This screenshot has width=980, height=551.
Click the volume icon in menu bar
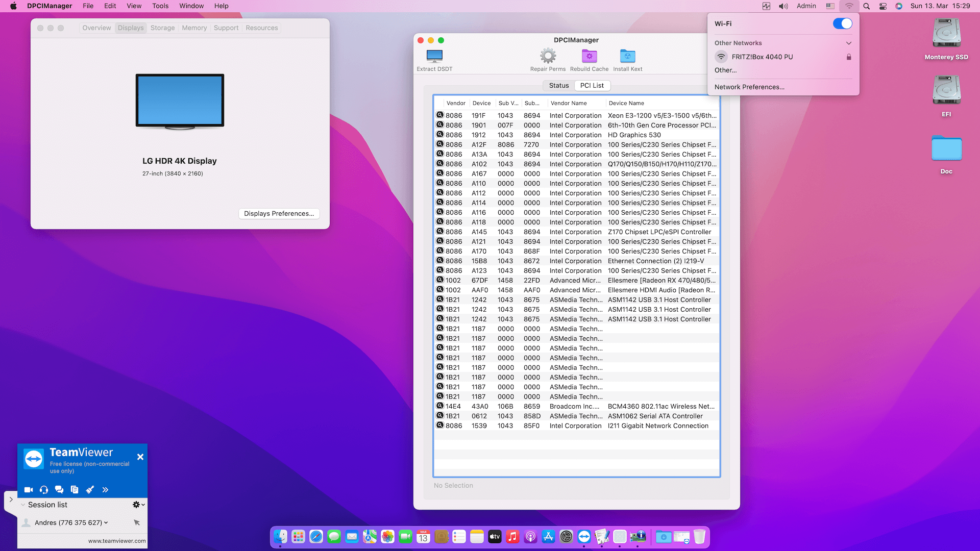(x=783, y=6)
